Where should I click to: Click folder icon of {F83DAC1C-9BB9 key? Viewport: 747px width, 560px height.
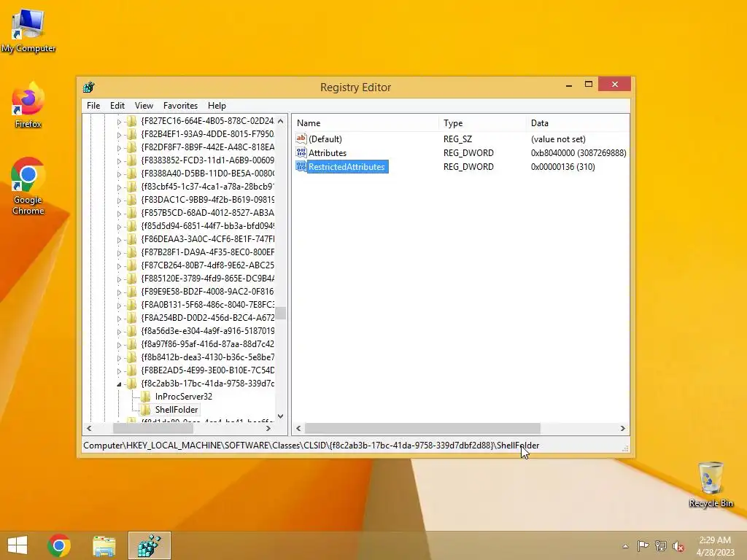(x=131, y=200)
